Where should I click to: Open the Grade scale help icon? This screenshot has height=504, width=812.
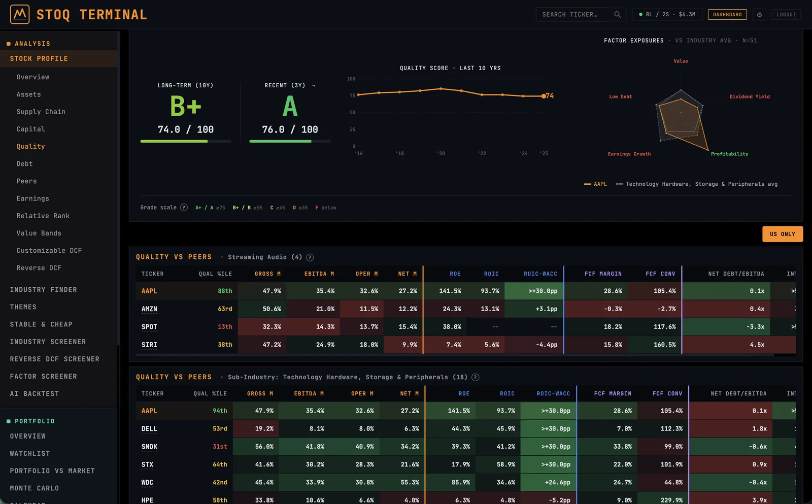[184, 208]
